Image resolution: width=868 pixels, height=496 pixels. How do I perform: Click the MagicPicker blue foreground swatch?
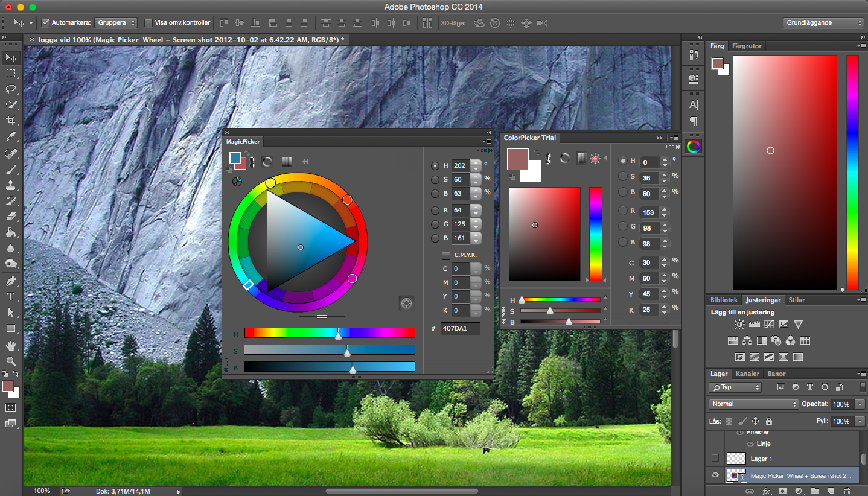pyautogui.click(x=235, y=158)
